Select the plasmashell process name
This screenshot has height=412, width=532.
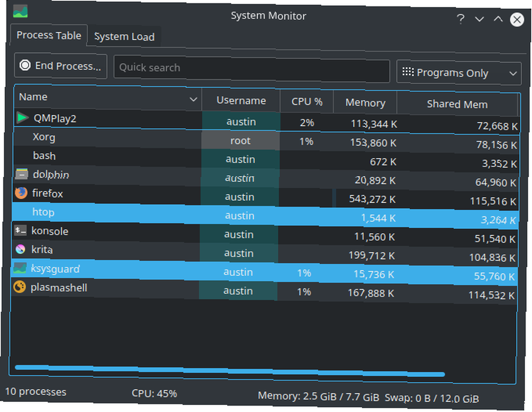click(x=59, y=288)
